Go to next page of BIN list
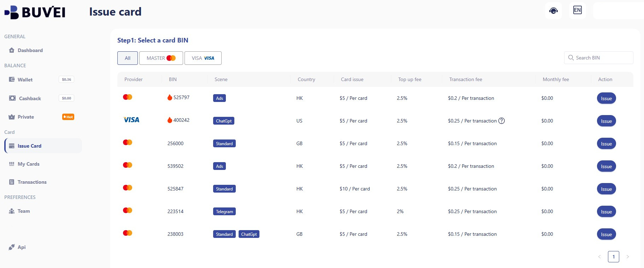The image size is (644, 268). pyautogui.click(x=628, y=257)
